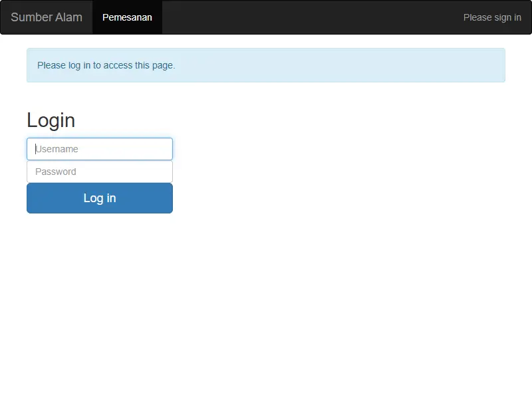
Task: Click the Login heading text
Action: coord(51,120)
